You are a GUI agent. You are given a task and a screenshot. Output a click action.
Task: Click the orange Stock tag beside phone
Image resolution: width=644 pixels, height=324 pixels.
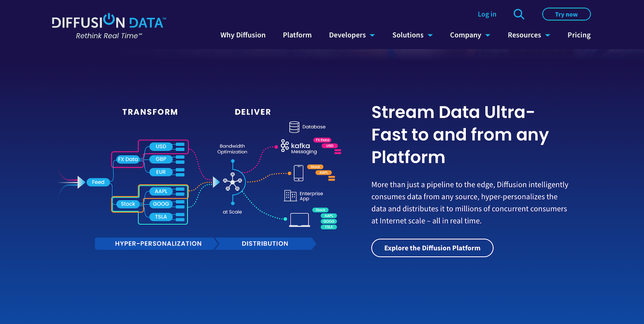316,167
